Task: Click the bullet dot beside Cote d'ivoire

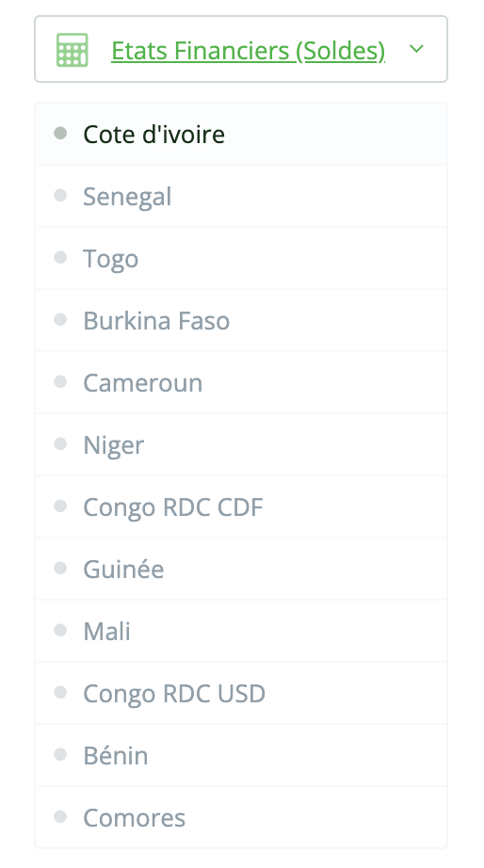Action: coord(60,133)
